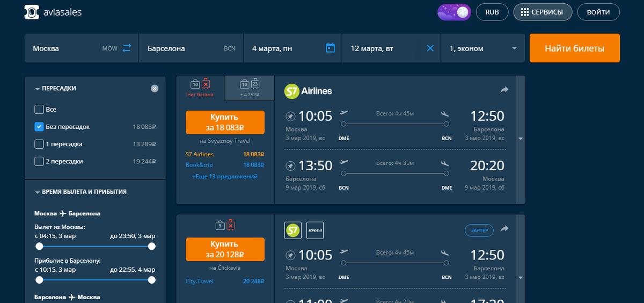Open the СЕРВИСЫ services menu
This screenshot has width=644, height=303.
(543, 12)
